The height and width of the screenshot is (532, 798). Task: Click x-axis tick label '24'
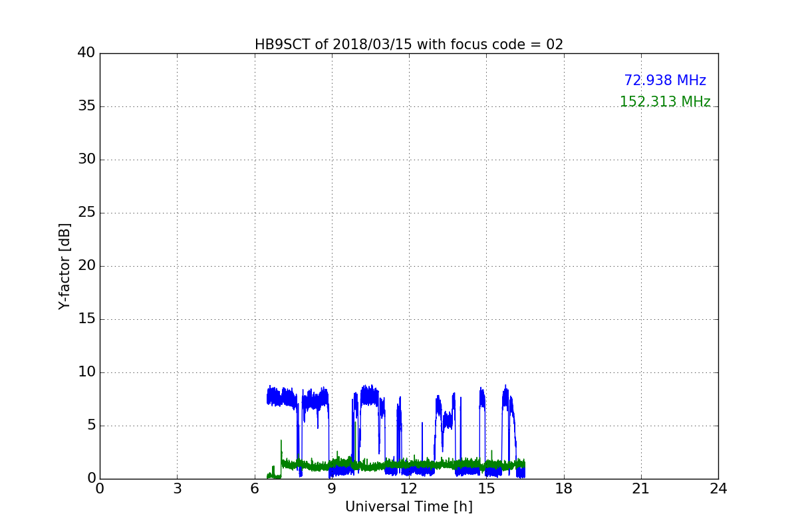pos(718,489)
